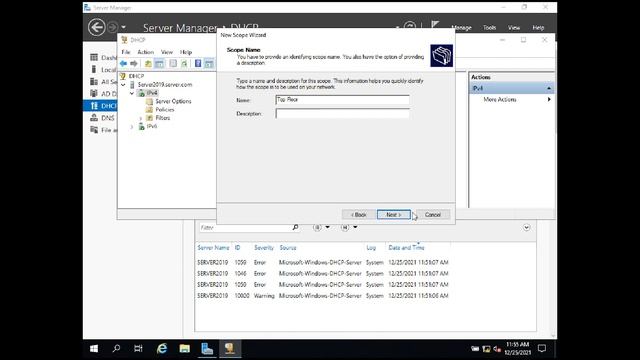This screenshot has width=640, height=360.
Task: Open the Action Center notification icon
Action: (542, 349)
